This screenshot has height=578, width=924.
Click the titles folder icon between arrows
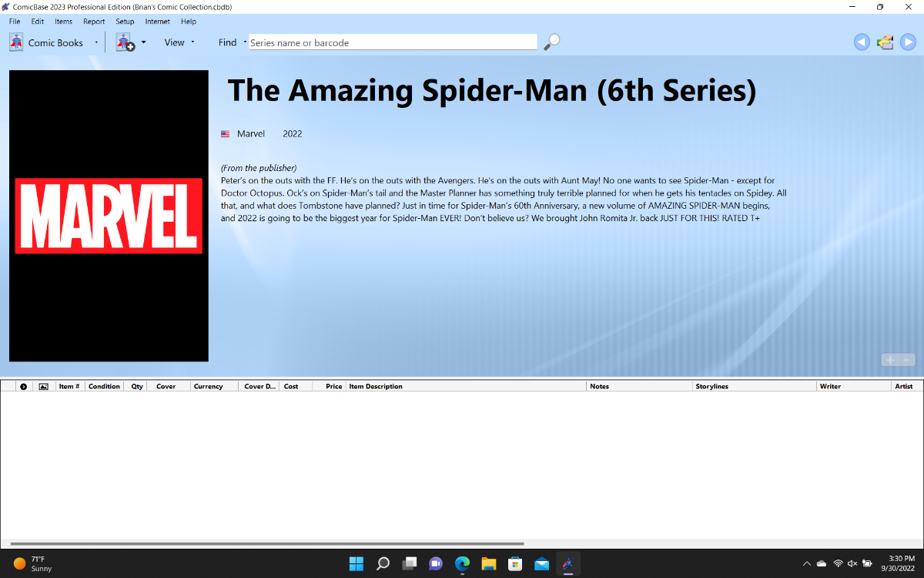pyautogui.click(x=885, y=42)
